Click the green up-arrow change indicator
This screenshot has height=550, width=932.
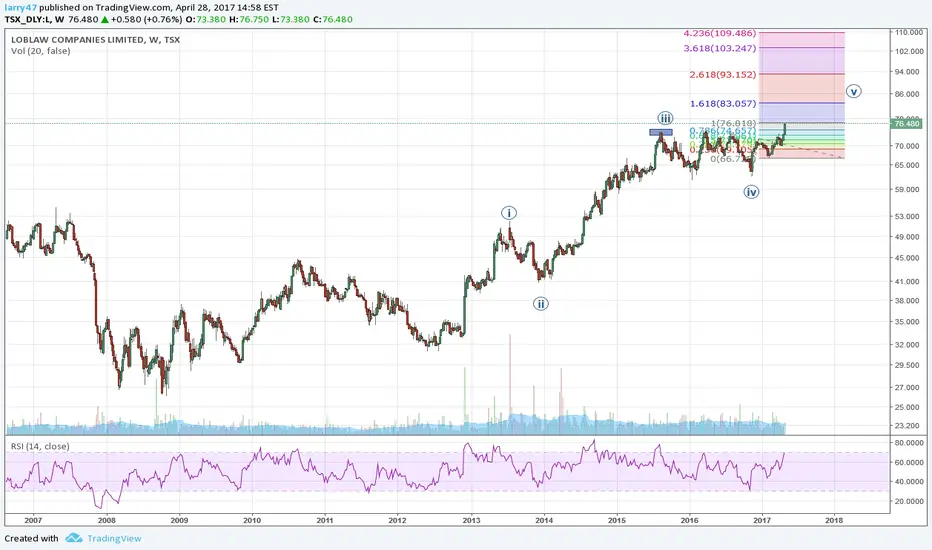click(x=105, y=19)
